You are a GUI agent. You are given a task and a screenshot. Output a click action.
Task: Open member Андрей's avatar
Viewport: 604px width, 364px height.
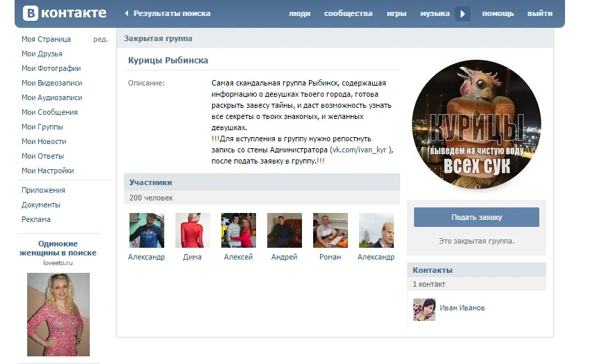click(x=285, y=230)
